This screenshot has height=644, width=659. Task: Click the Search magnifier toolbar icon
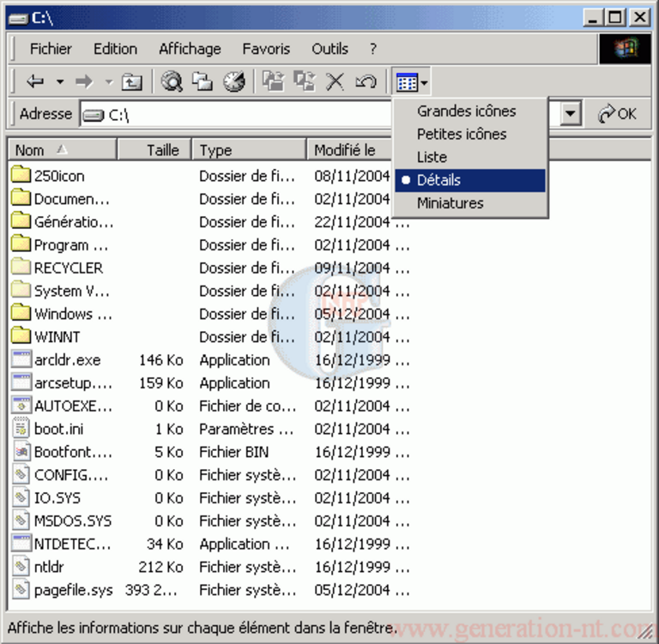tap(172, 81)
